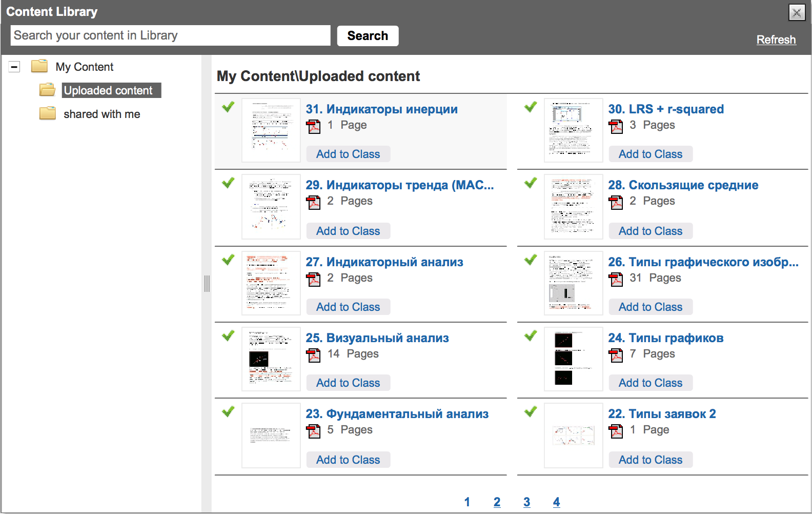Screen dimensions: 812x514
Task: Toggle the green checkmark beside 22. Типы заявок 2
Action: 531,411
